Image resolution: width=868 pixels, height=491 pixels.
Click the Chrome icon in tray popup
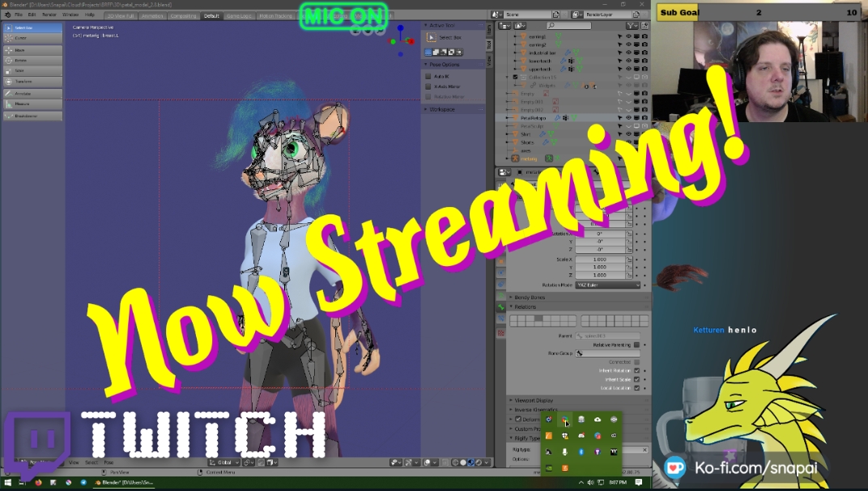point(564,420)
